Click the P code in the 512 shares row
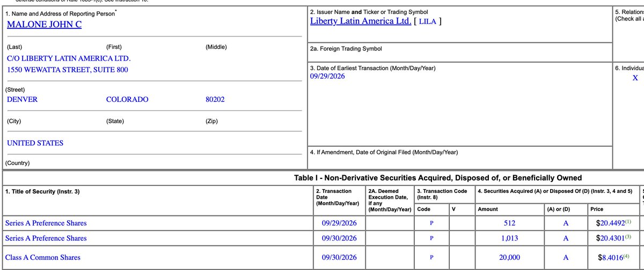Viewport: 644px width, 270px height. [431, 223]
